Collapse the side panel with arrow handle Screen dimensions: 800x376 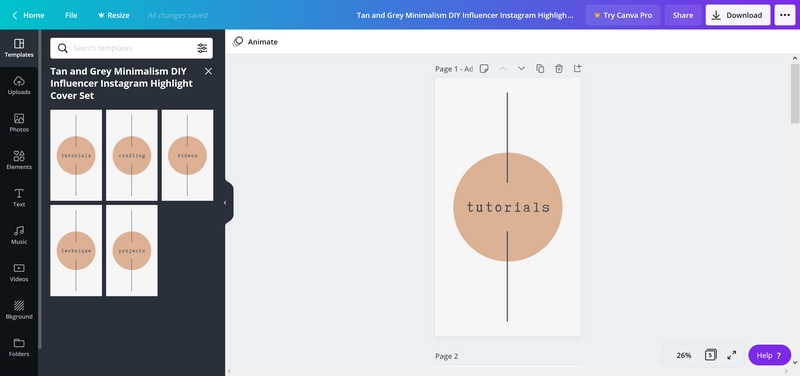coord(225,203)
